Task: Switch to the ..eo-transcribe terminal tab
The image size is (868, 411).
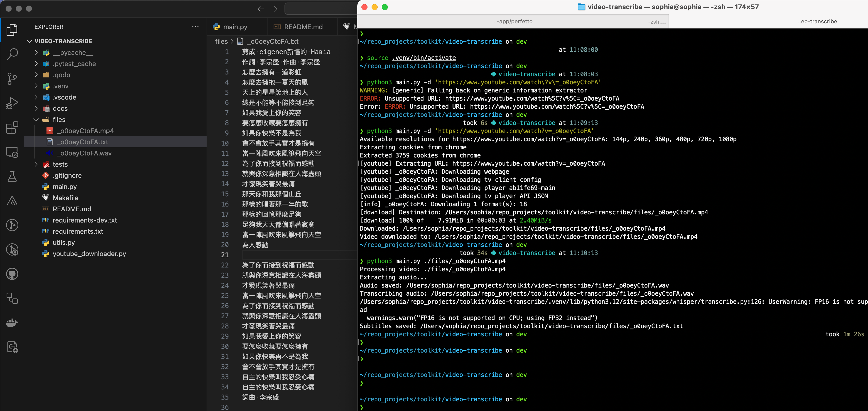Action: 817,22
